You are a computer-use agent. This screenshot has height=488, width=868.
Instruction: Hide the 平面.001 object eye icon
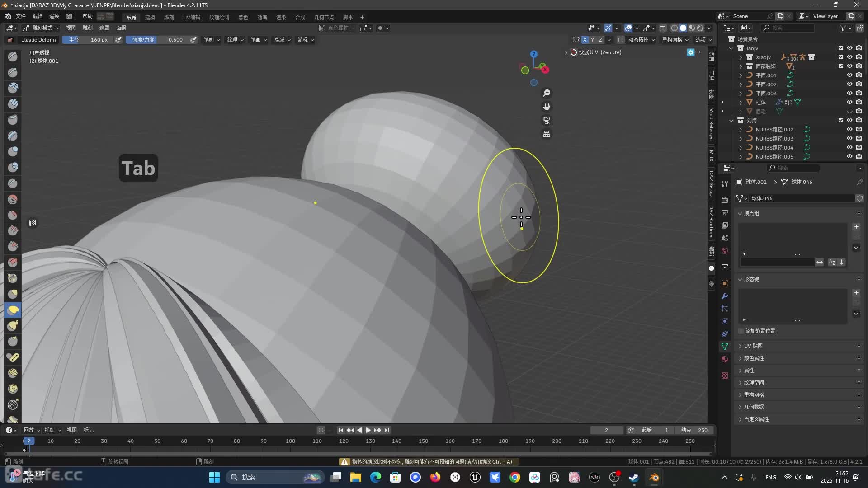(849, 75)
